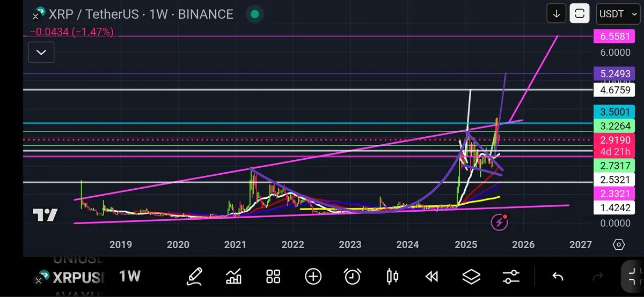The image size is (644, 297).
Task: Undo the last action arrow
Action: pos(558,276)
